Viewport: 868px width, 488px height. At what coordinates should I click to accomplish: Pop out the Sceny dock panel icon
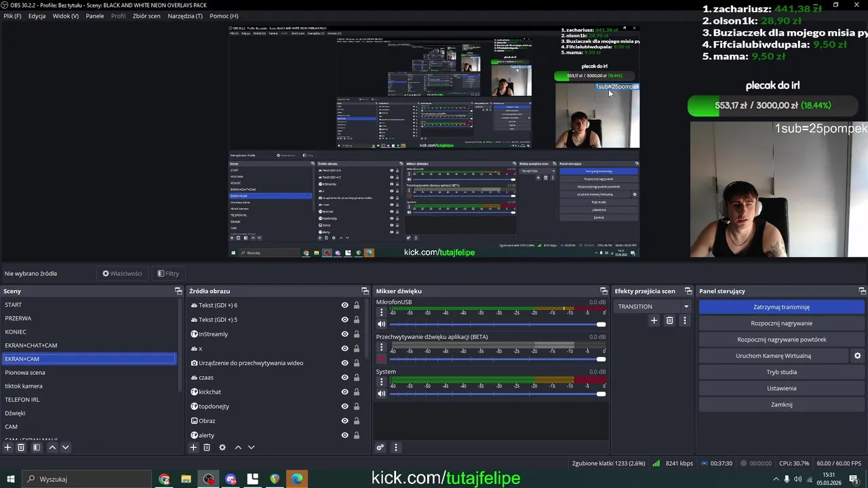[178, 291]
